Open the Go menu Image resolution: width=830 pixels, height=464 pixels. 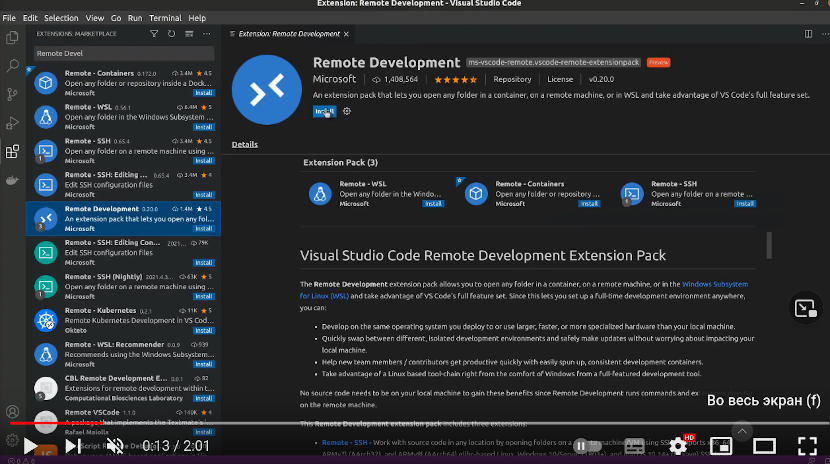[116, 18]
